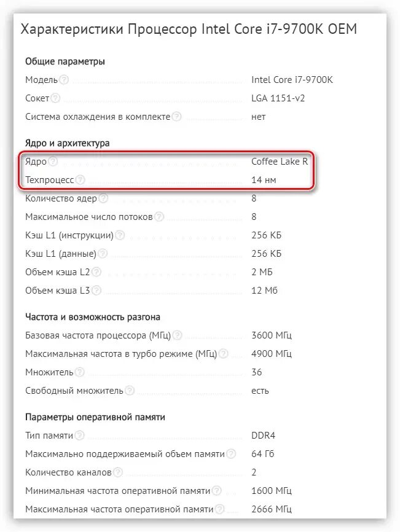The height and width of the screenshot is (532, 400).
Task: Click question mark after Количество каналов
Action: click(x=118, y=472)
